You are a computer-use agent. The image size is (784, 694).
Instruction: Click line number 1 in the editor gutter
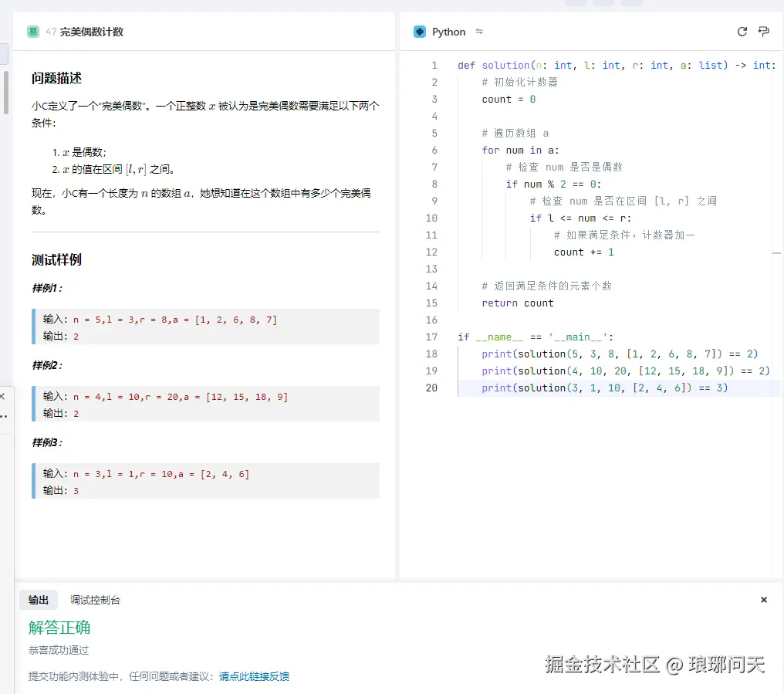[434, 65]
